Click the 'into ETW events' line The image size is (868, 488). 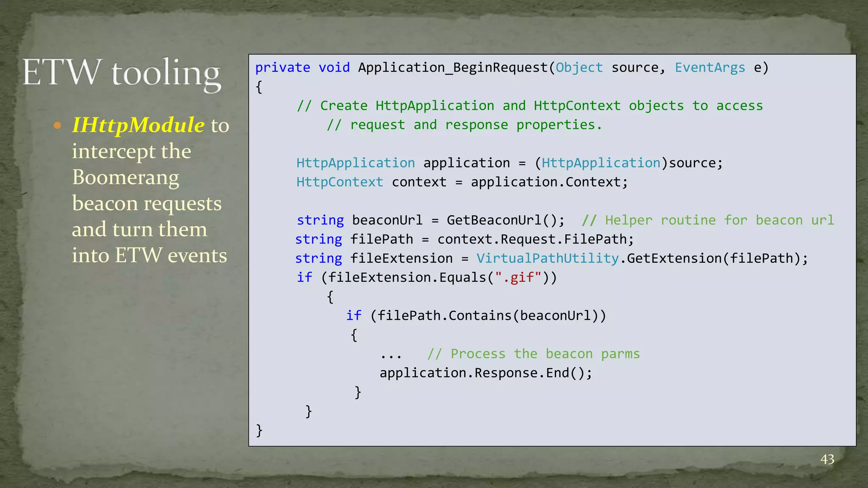point(149,255)
